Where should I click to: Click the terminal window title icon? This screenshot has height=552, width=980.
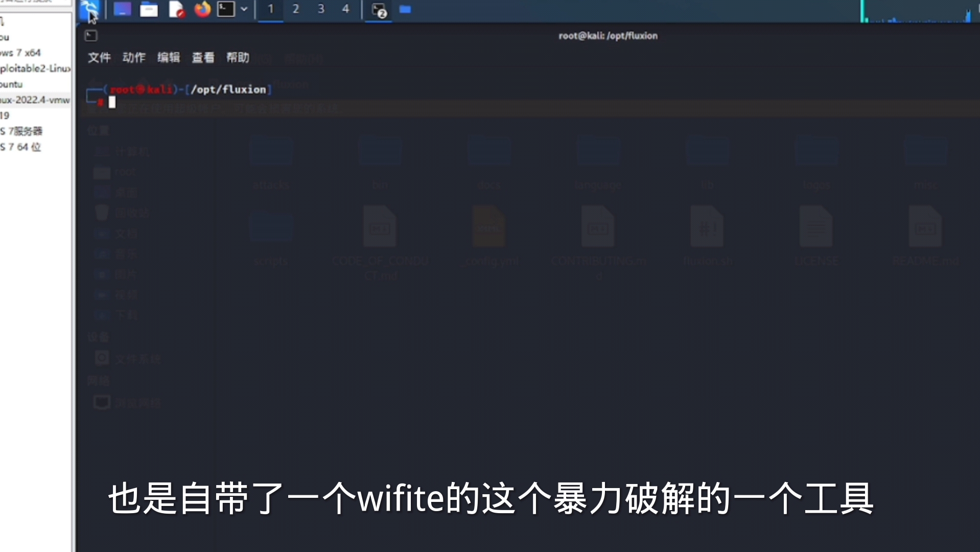tap(91, 35)
